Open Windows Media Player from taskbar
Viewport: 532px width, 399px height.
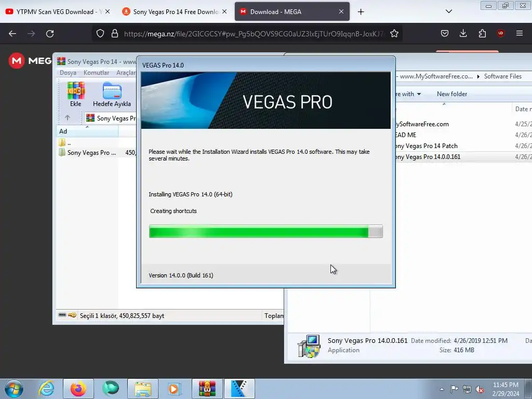[x=175, y=389]
